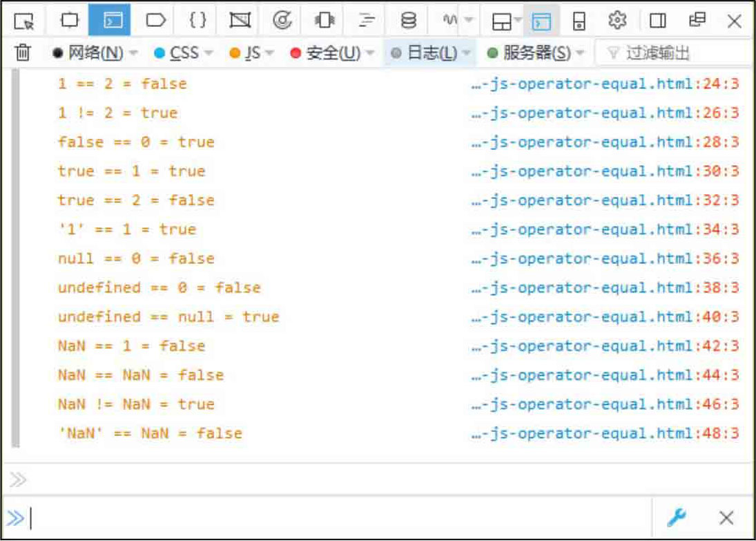Open the Inspector panel
Screen dimensions: 756x541
coord(70,21)
